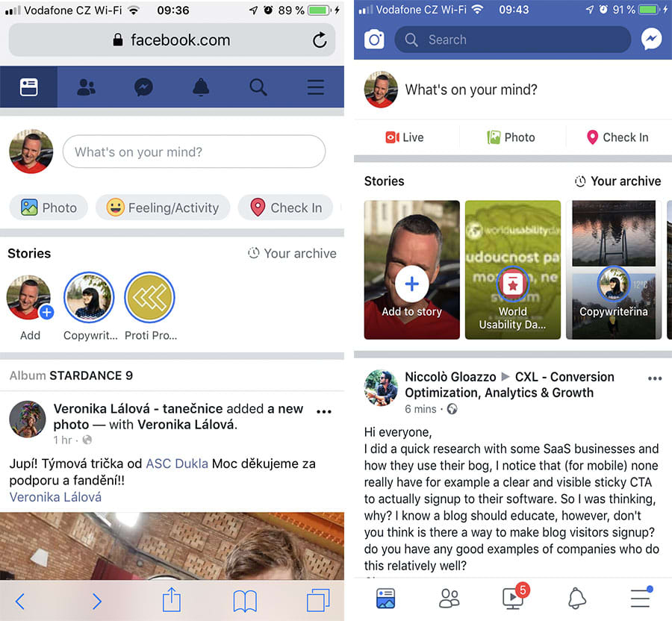672x621 pixels.
Task: Open notifications bell in mobile web navbar
Action: point(201,87)
